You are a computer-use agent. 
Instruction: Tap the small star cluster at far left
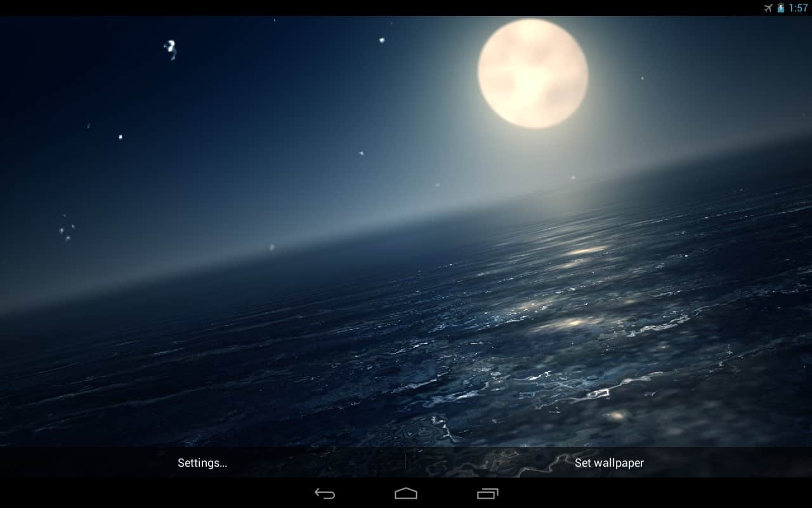coord(66,231)
